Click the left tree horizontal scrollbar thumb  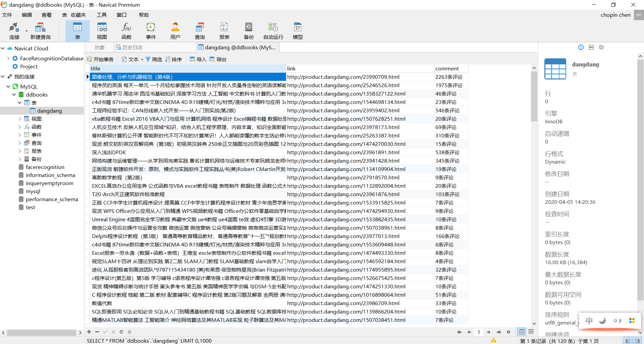42,333
